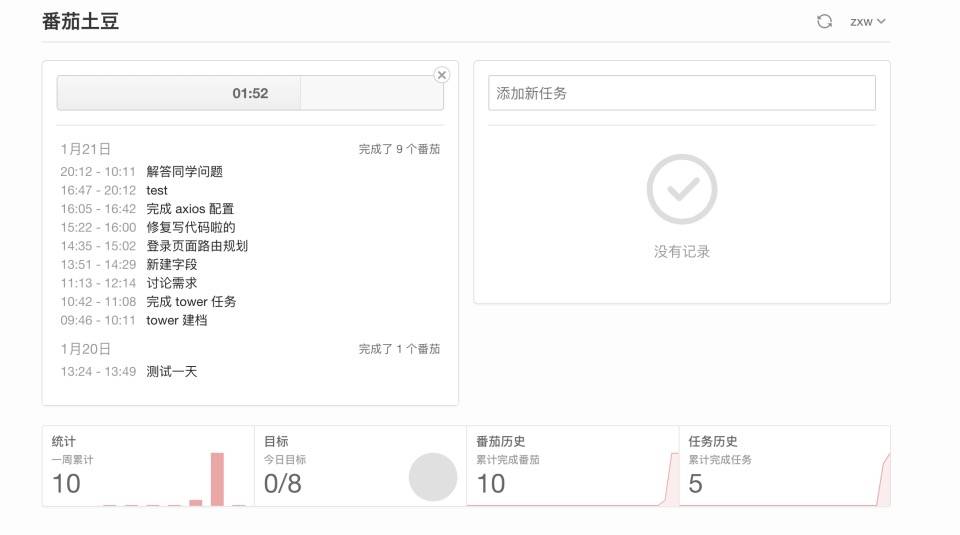This screenshot has height=535, width=960.
Task: Click the 添加新任务 input field
Action: (x=681, y=93)
